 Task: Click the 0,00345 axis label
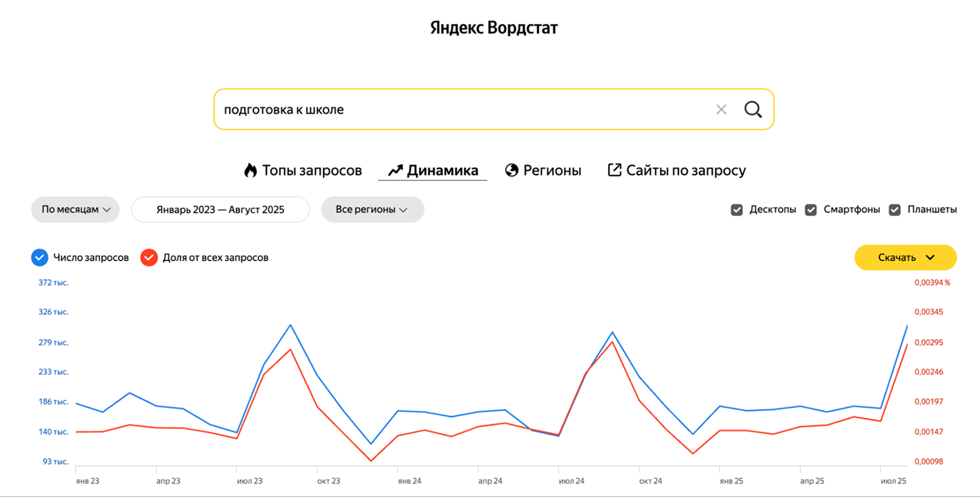click(929, 312)
